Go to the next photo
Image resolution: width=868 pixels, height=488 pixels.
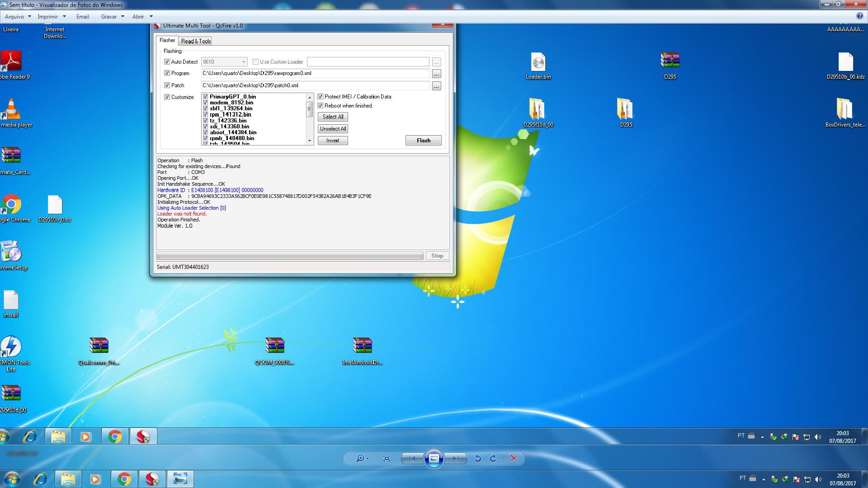tap(456, 458)
